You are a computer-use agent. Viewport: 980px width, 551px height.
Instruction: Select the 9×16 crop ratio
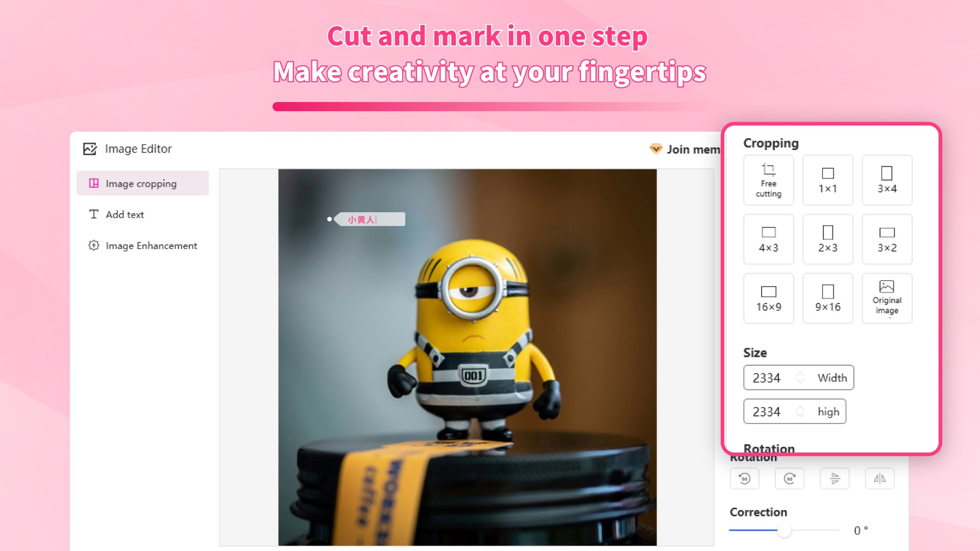[x=827, y=298]
